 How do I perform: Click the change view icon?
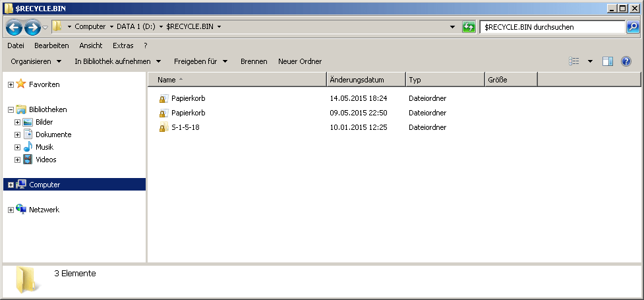click(574, 61)
